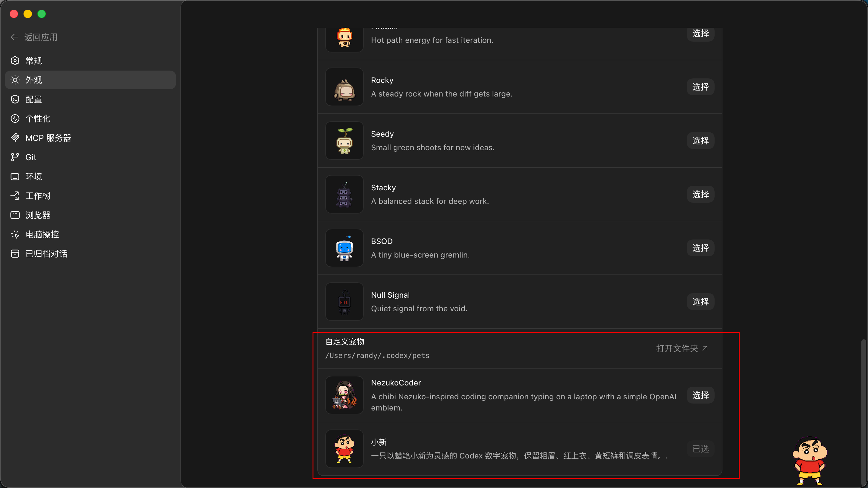Click the 小新 pet thumbnail
This screenshot has width=868, height=488.
pos(344,448)
